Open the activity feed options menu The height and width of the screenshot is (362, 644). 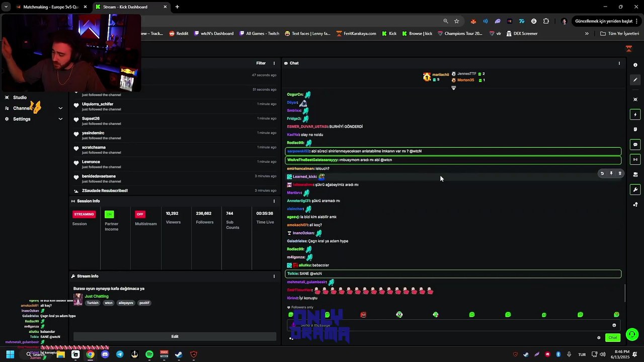[274, 63]
